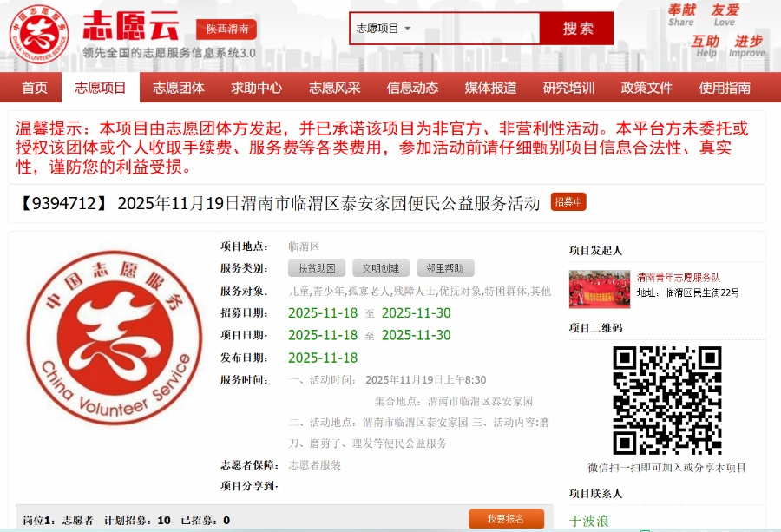Click the 招募中 status badge
The width and height of the screenshot is (781, 532).
[x=568, y=202]
